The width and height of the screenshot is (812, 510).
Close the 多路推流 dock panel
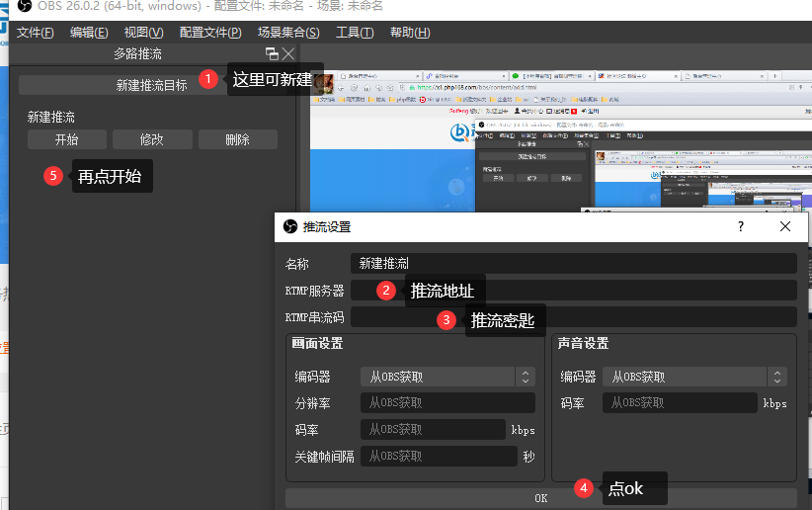tap(288, 54)
